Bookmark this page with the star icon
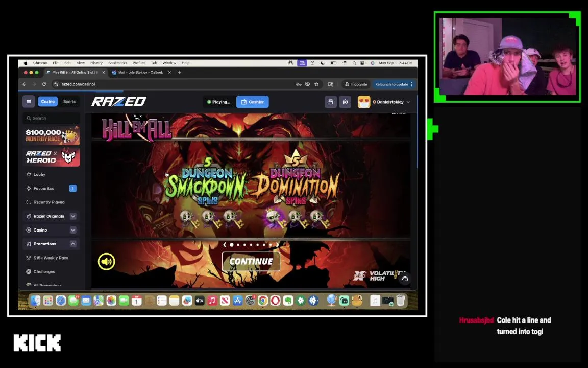Viewport: 588px width, 368px height. (x=316, y=84)
